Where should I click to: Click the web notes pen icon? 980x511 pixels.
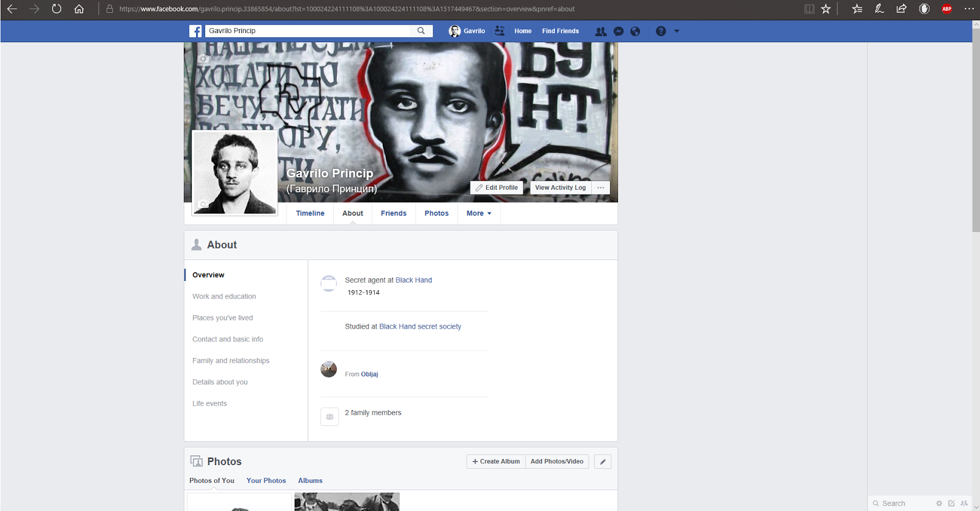(x=879, y=9)
